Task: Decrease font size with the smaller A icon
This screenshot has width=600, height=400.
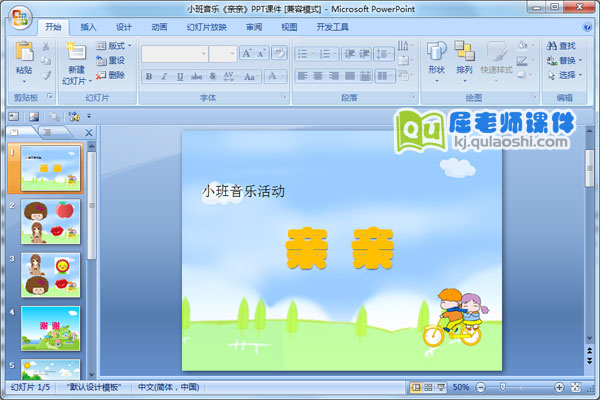Action: coord(261,53)
